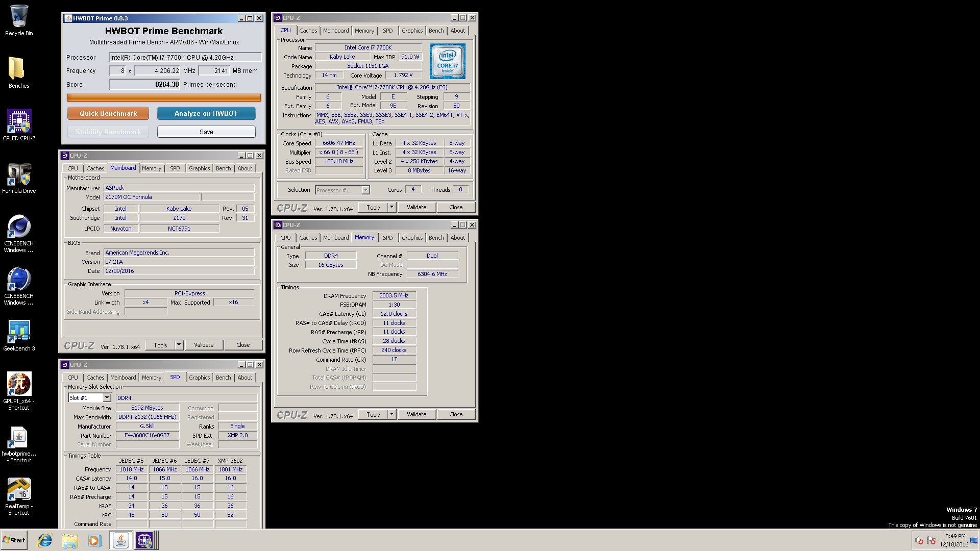Open Mainboard tab in SPD window
Image resolution: width=980 pixels, height=551 pixels.
click(123, 378)
